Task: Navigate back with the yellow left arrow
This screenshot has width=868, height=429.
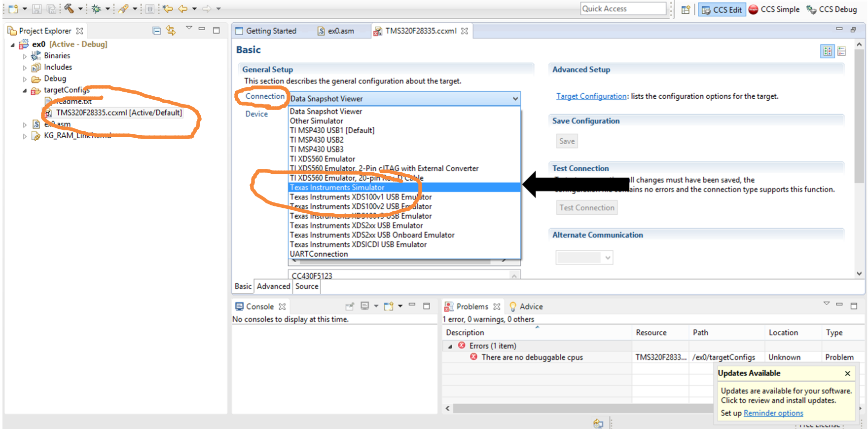Action: [x=183, y=9]
